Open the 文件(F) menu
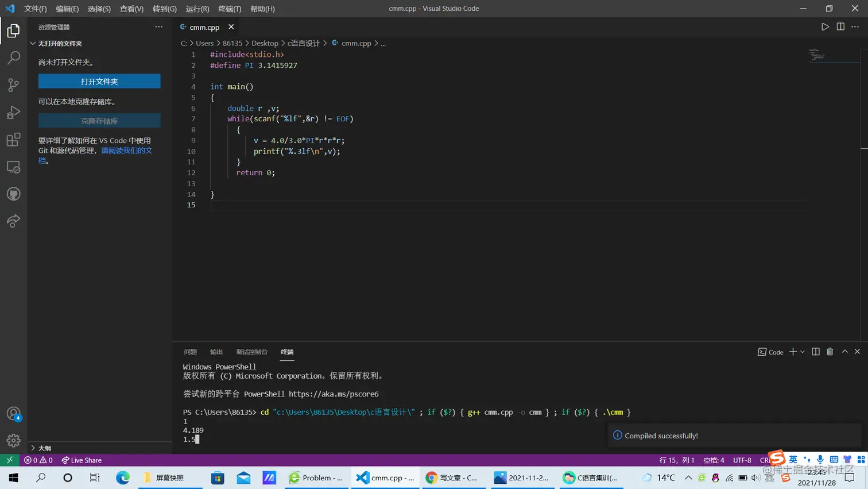This screenshot has height=489, width=868. pyautogui.click(x=36, y=9)
